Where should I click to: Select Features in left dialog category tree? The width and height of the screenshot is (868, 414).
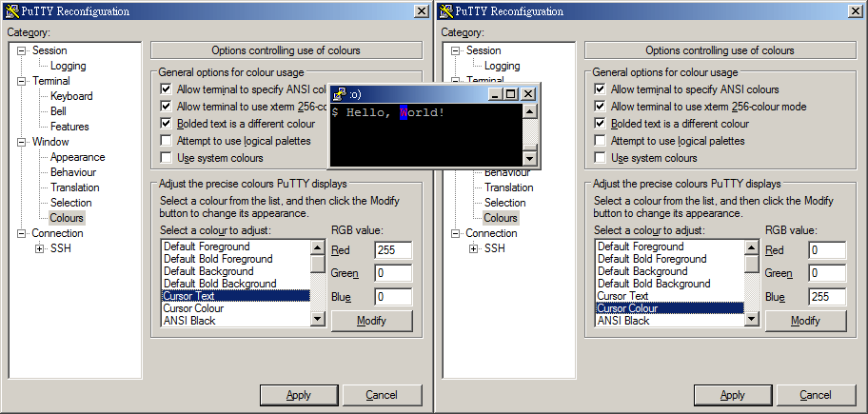point(69,127)
